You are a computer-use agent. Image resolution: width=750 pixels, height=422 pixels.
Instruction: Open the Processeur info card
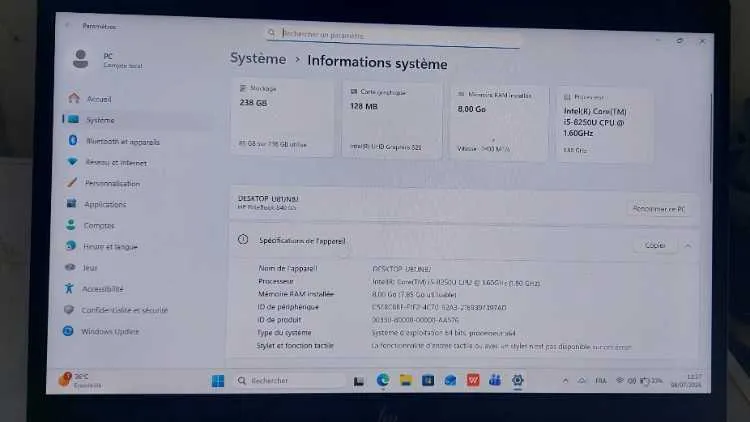[604, 125]
